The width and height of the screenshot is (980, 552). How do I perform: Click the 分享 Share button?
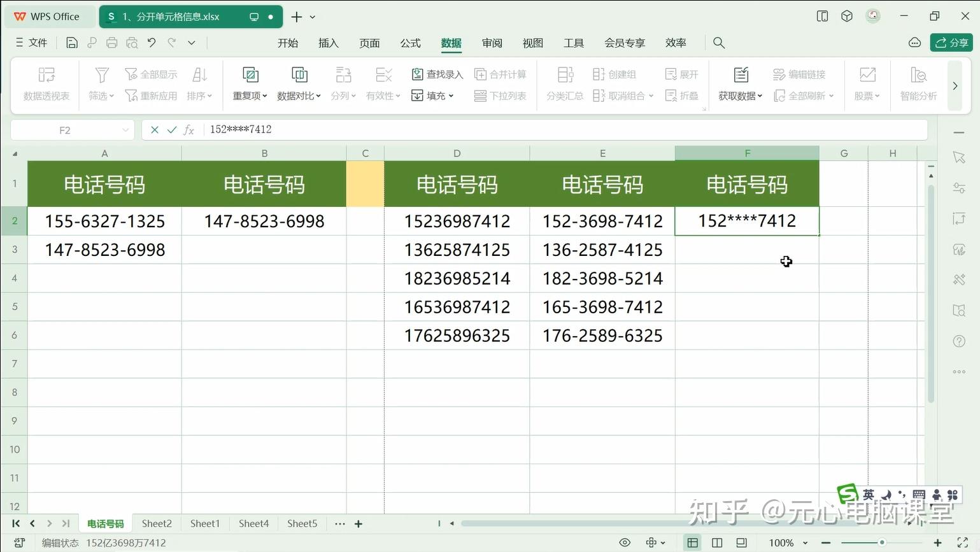pyautogui.click(x=951, y=43)
